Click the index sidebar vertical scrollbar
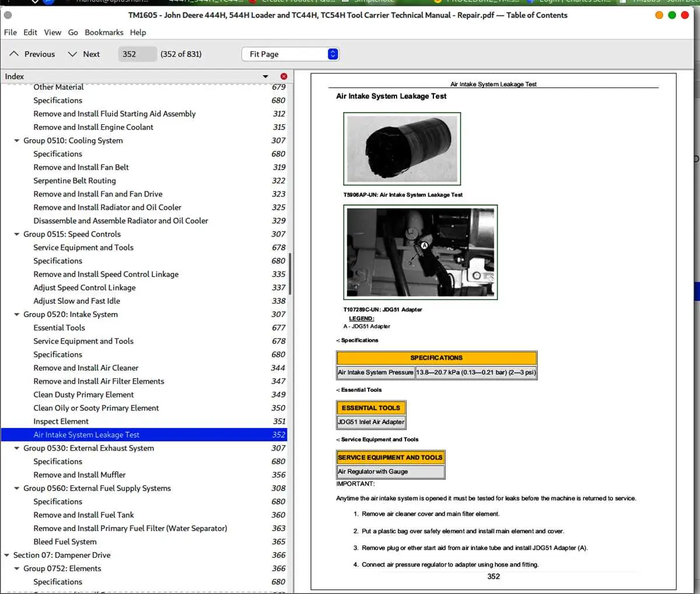700x594 pixels. pyautogui.click(x=290, y=274)
